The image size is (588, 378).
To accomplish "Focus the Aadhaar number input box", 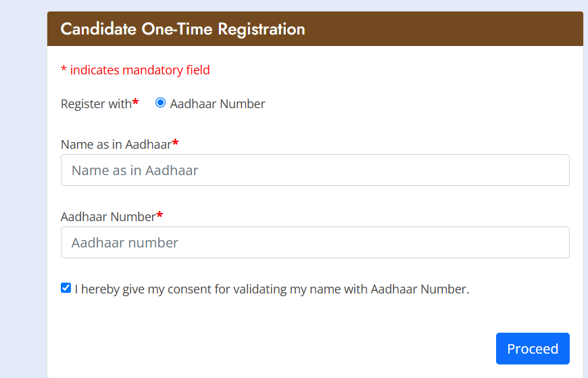I will (315, 242).
